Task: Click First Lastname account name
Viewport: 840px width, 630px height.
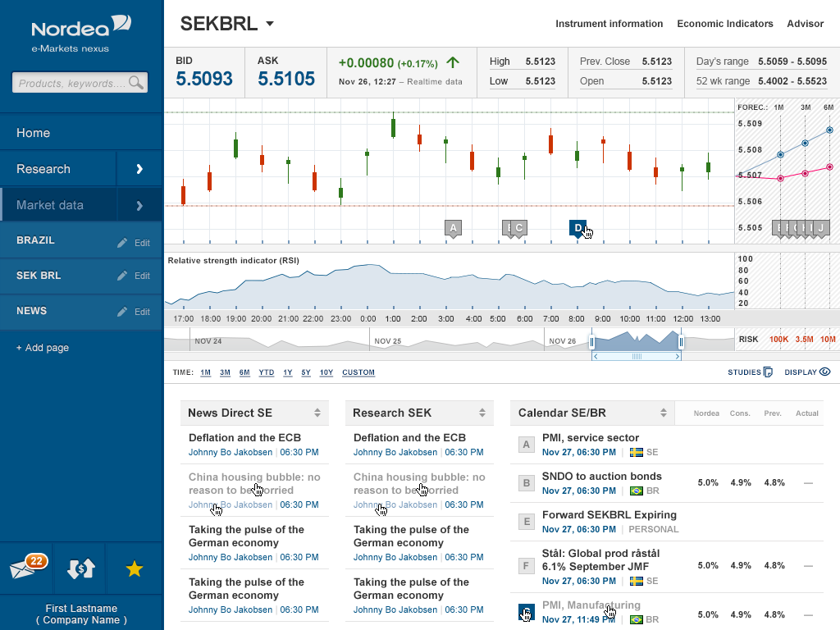Action: pyautogui.click(x=81, y=608)
